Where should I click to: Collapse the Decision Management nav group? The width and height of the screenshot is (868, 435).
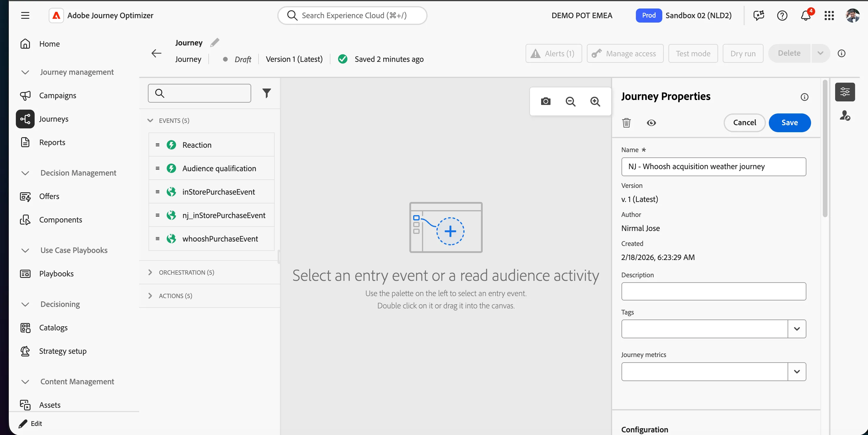click(x=25, y=173)
